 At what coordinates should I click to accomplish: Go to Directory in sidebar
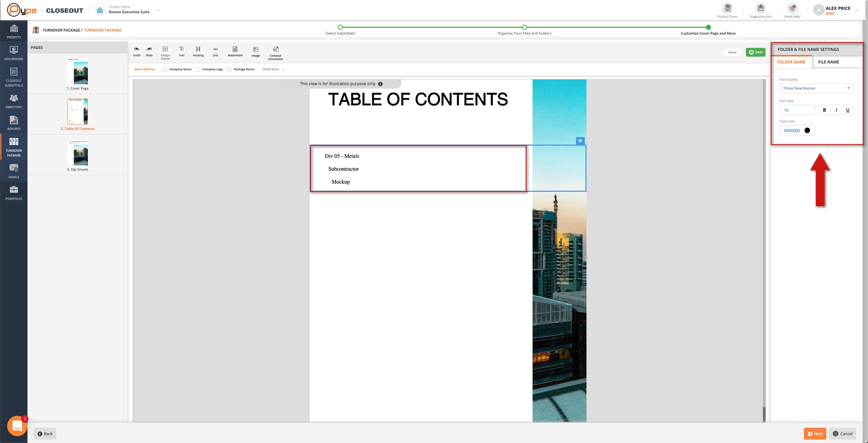click(14, 101)
